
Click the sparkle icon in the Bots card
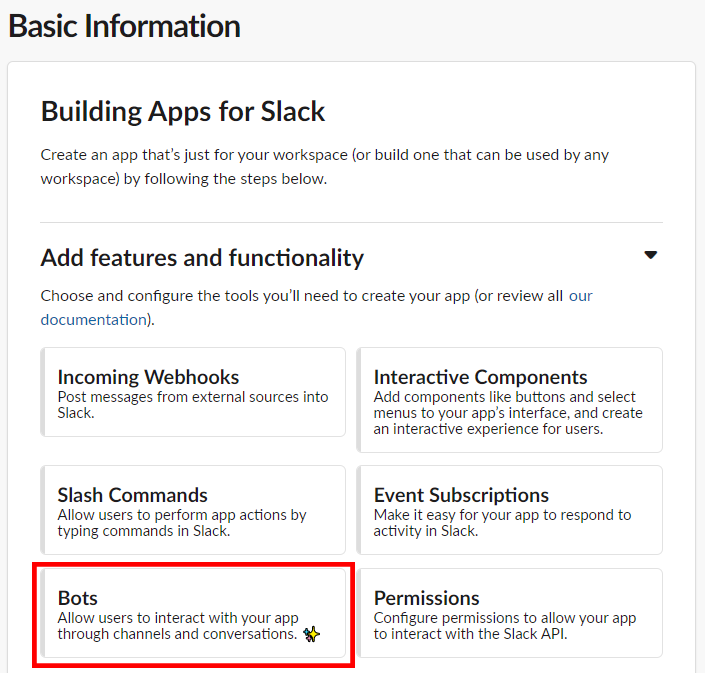[311, 635]
